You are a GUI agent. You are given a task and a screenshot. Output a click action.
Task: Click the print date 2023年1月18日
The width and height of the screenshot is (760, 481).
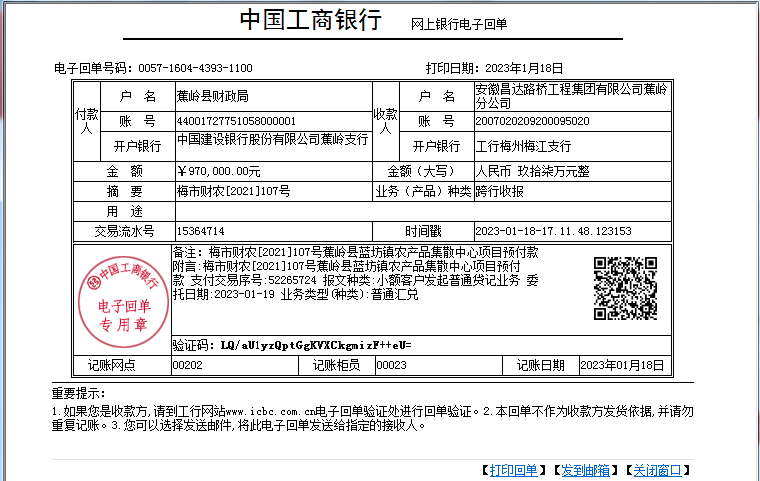point(522,68)
